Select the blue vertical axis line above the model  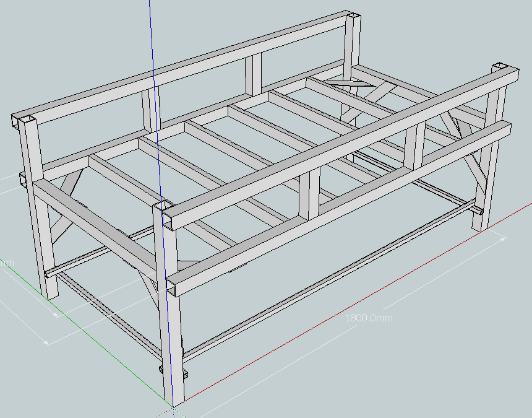[150, 37]
